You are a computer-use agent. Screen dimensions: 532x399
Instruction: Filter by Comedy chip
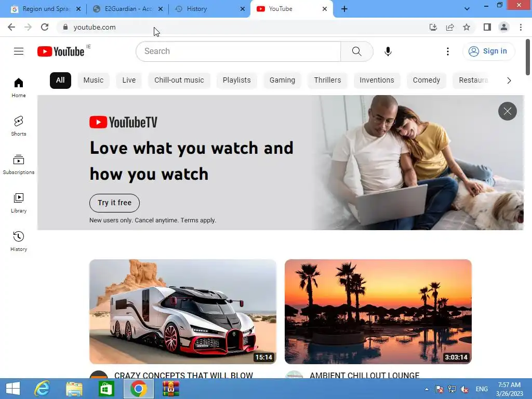click(x=427, y=81)
